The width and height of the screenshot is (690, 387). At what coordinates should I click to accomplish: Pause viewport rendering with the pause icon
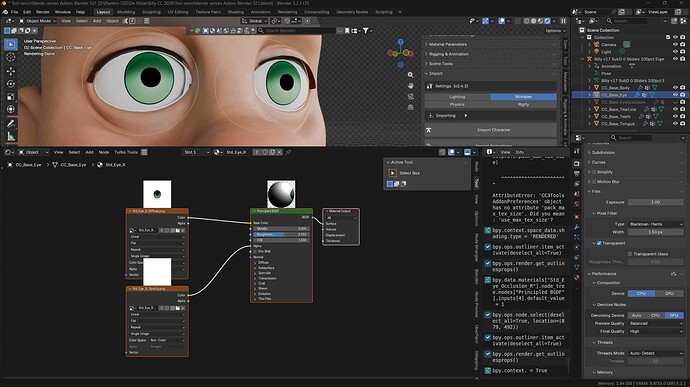coord(563,21)
